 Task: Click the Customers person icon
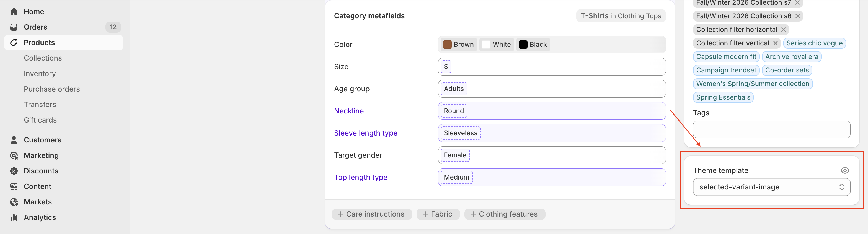pyautogui.click(x=14, y=140)
